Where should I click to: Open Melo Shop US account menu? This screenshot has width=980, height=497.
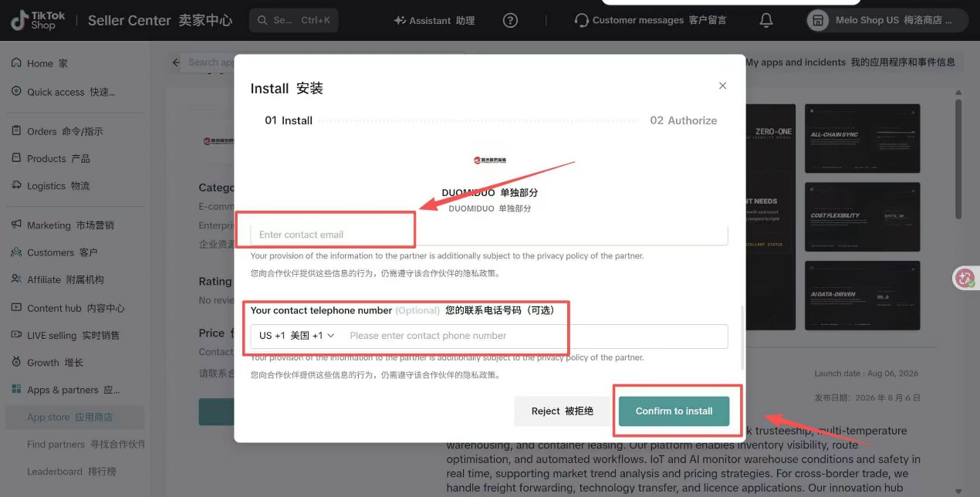tap(888, 21)
